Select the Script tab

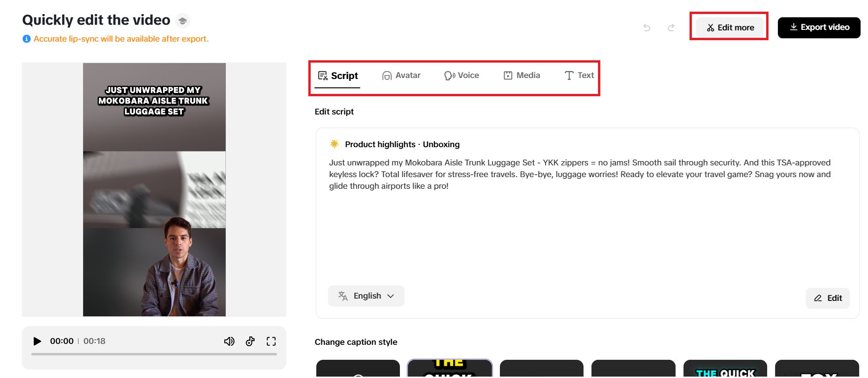(x=338, y=76)
